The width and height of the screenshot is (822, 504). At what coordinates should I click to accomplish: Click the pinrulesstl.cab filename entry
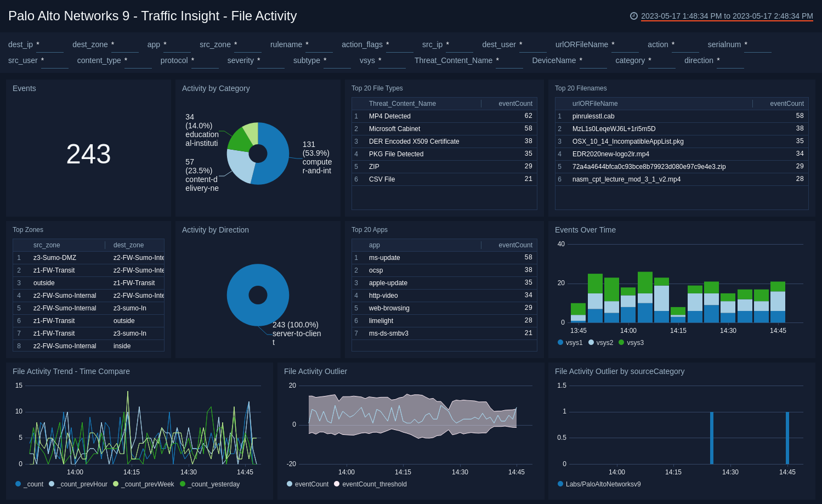coord(593,116)
